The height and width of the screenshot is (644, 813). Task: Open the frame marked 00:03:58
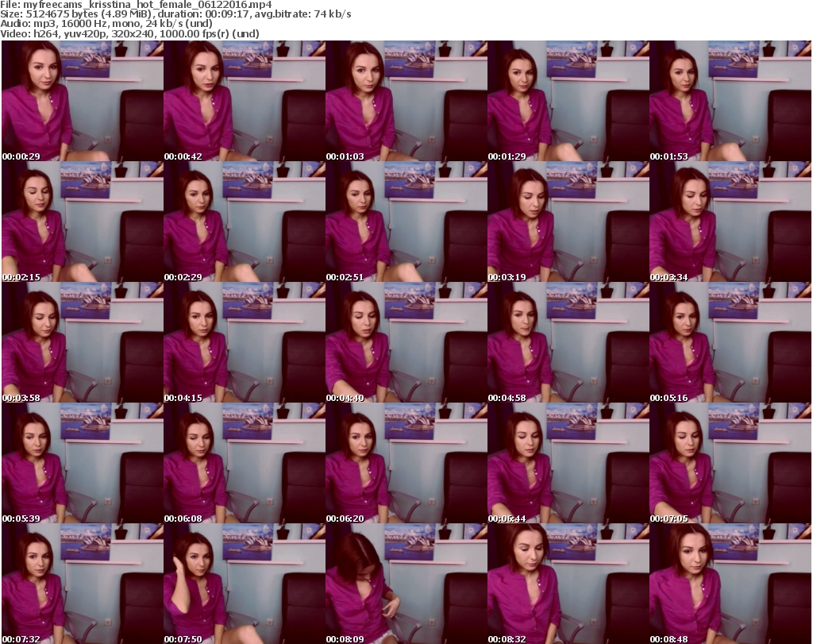tap(83, 343)
